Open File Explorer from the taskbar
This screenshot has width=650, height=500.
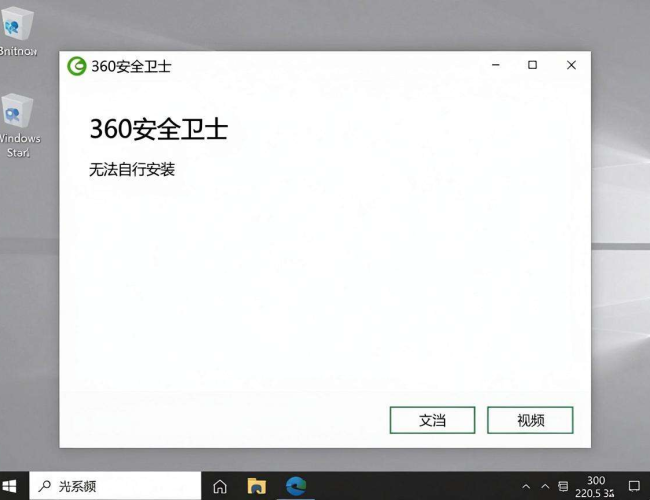point(257,486)
